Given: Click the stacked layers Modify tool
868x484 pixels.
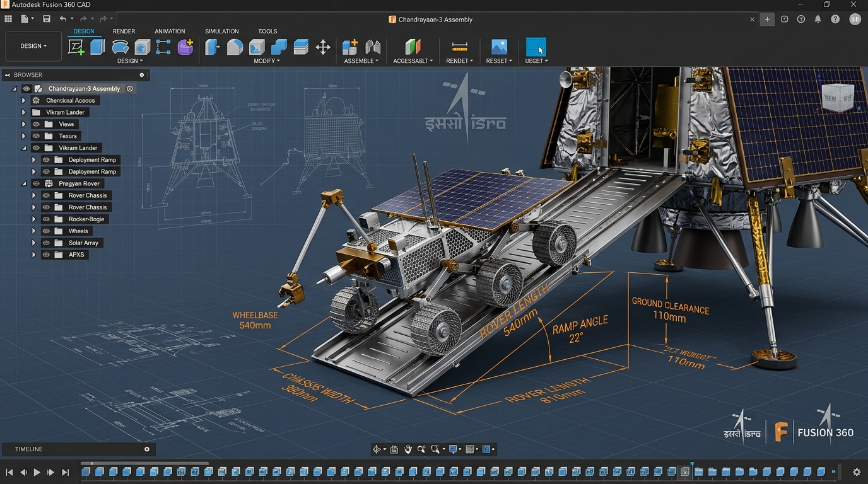Looking at the screenshot, I should (x=301, y=47).
